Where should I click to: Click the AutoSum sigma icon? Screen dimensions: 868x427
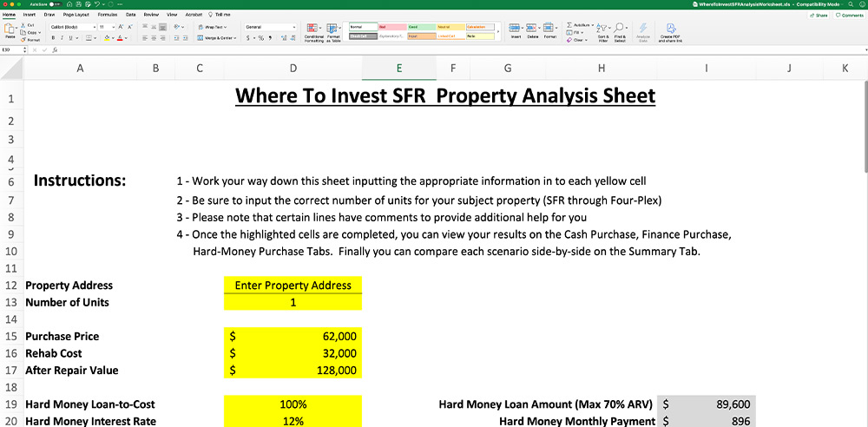pyautogui.click(x=569, y=25)
